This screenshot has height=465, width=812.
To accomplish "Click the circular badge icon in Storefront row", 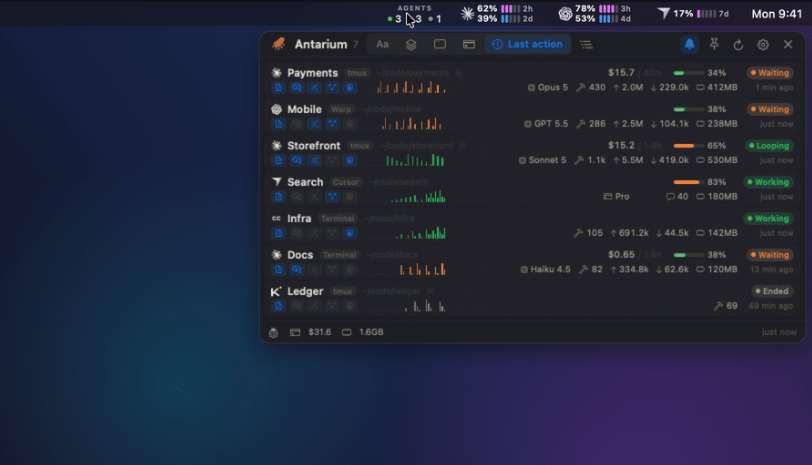I will tap(350, 161).
